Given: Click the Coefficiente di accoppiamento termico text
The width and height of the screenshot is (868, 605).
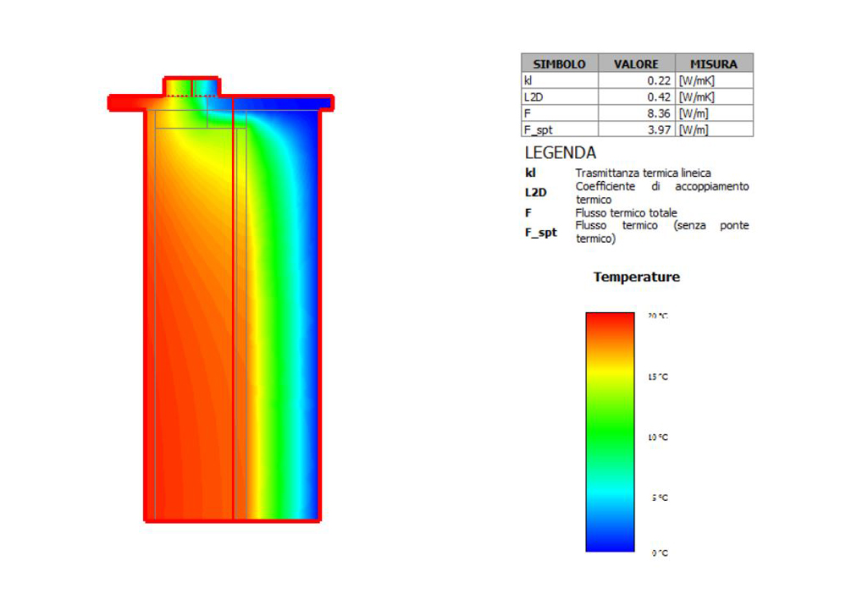Looking at the screenshot, I should click(662, 193).
